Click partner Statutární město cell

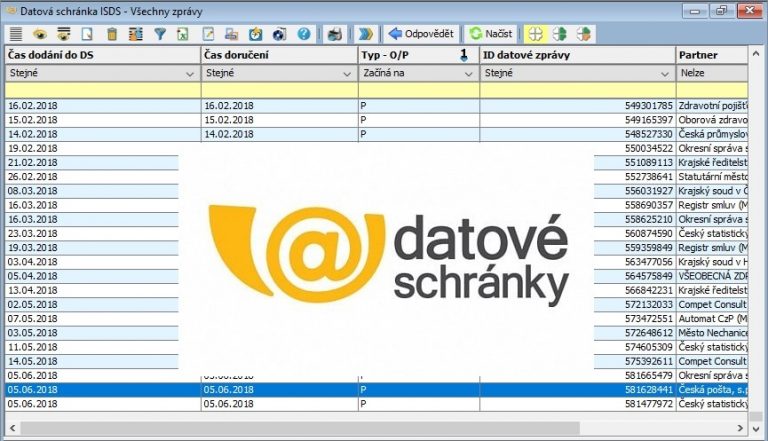(x=713, y=176)
